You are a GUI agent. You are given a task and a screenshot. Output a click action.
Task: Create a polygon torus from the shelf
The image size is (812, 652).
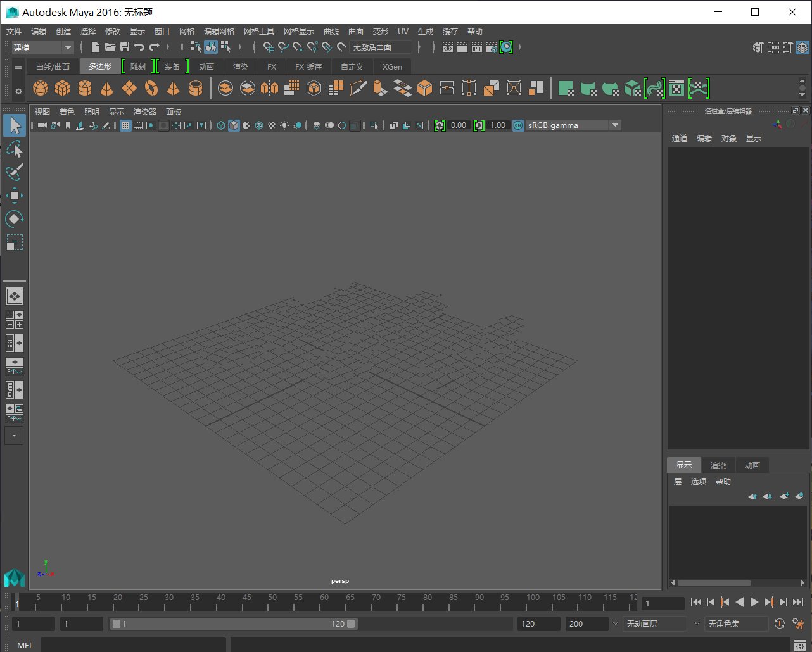[151, 88]
